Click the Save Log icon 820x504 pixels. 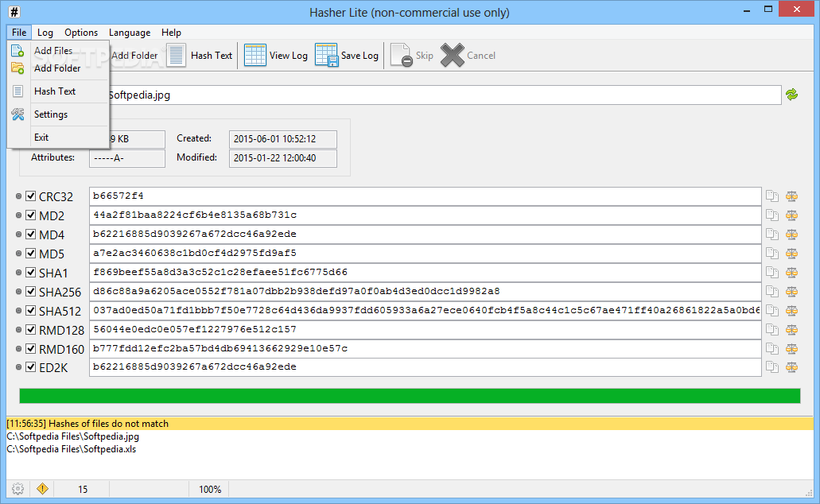tap(326, 56)
